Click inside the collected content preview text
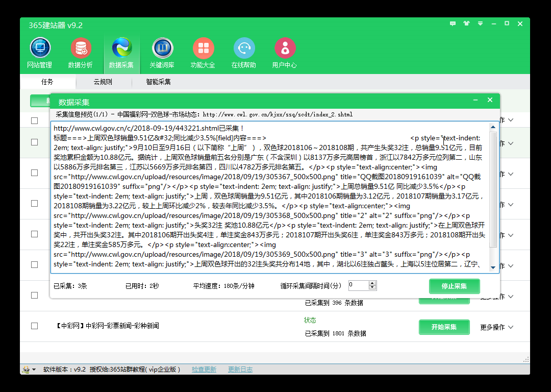 point(270,196)
